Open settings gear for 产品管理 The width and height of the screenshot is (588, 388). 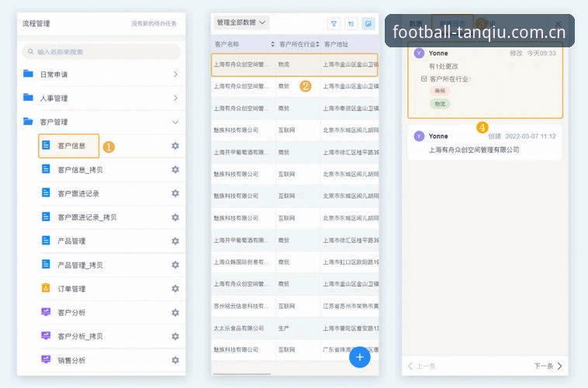coord(175,241)
